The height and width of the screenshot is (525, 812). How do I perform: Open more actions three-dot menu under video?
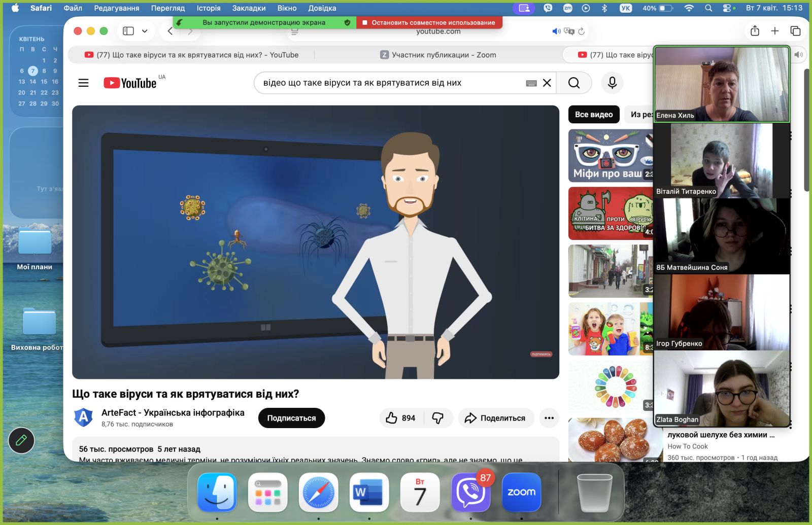click(x=549, y=418)
